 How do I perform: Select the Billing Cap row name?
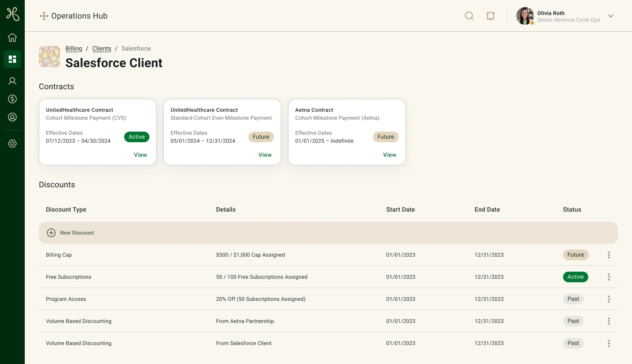click(x=59, y=255)
